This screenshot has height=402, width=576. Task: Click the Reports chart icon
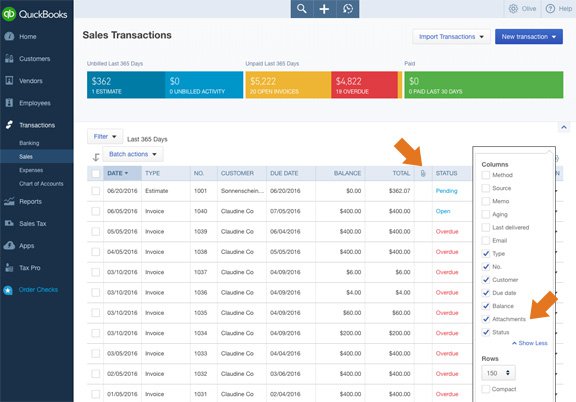[x=9, y=201]
